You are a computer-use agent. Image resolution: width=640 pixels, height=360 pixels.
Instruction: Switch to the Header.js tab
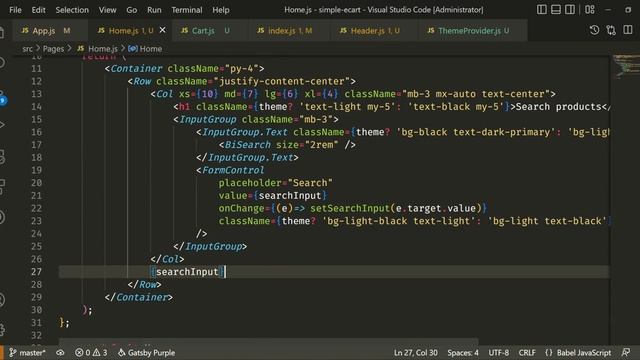[373, 31]
